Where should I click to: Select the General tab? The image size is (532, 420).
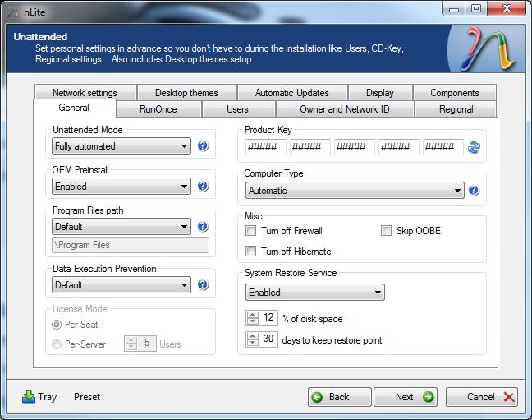point(75,108)
